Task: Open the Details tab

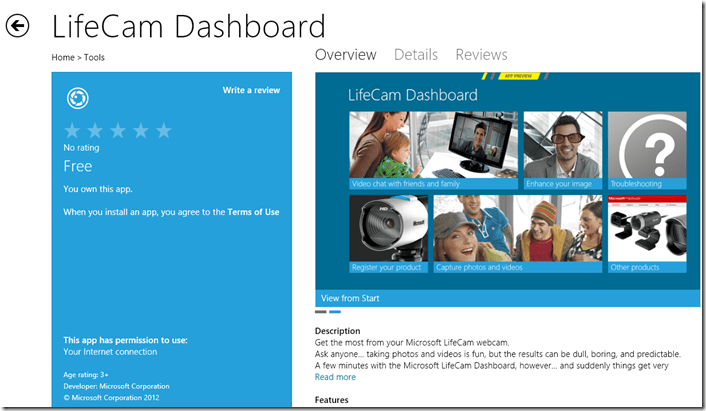Action: 415,55
